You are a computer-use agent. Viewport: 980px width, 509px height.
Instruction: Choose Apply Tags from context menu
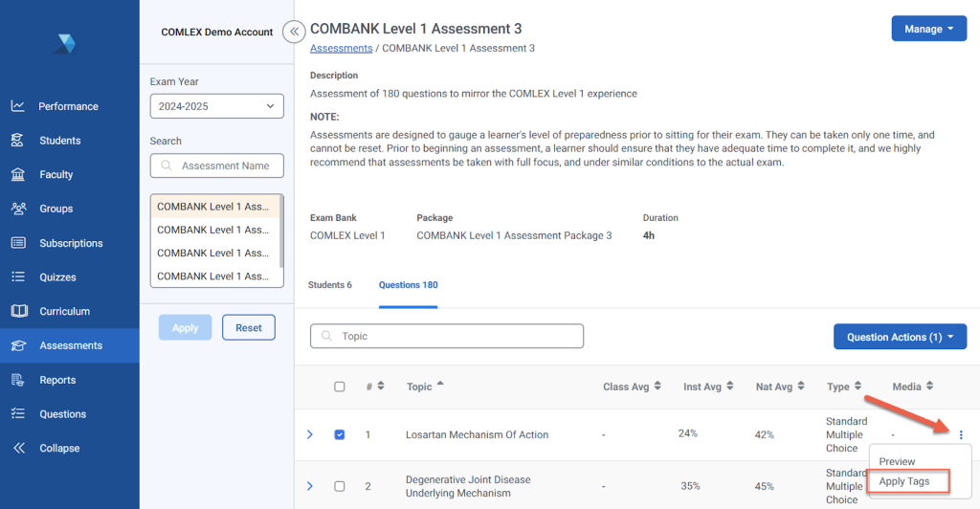[904, 481]
